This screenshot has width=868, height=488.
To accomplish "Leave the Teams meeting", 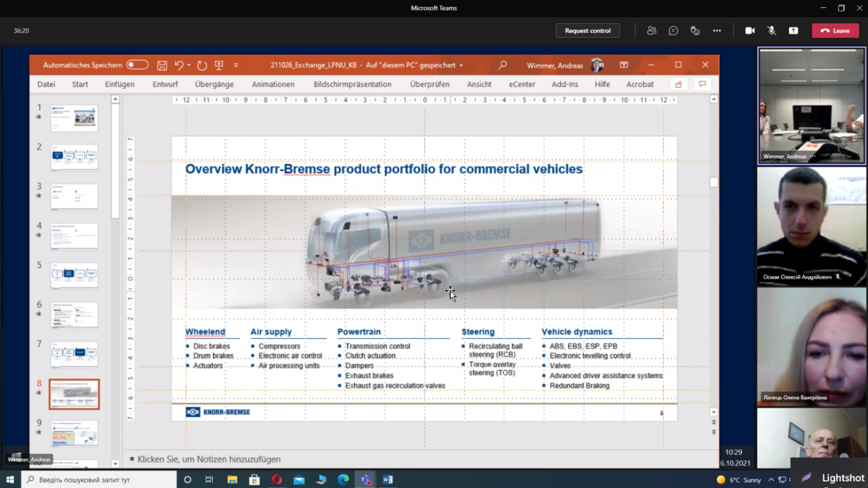I will pos(835,30).
